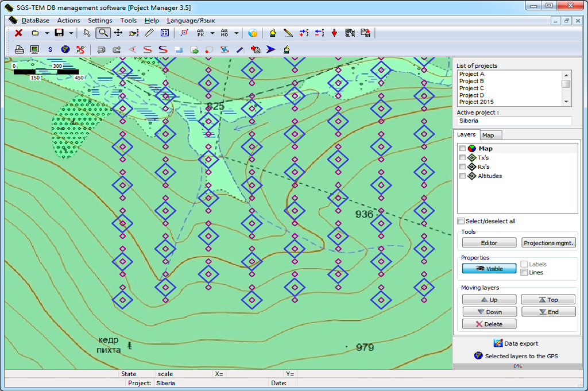Click the arrow pointer selection tool

[87, 33]
